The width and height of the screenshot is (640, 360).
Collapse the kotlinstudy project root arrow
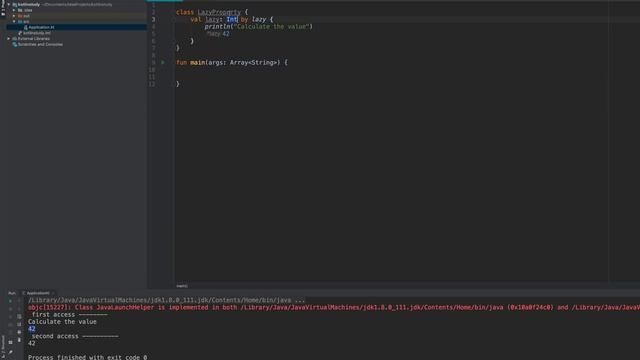(x=9, y=4)
